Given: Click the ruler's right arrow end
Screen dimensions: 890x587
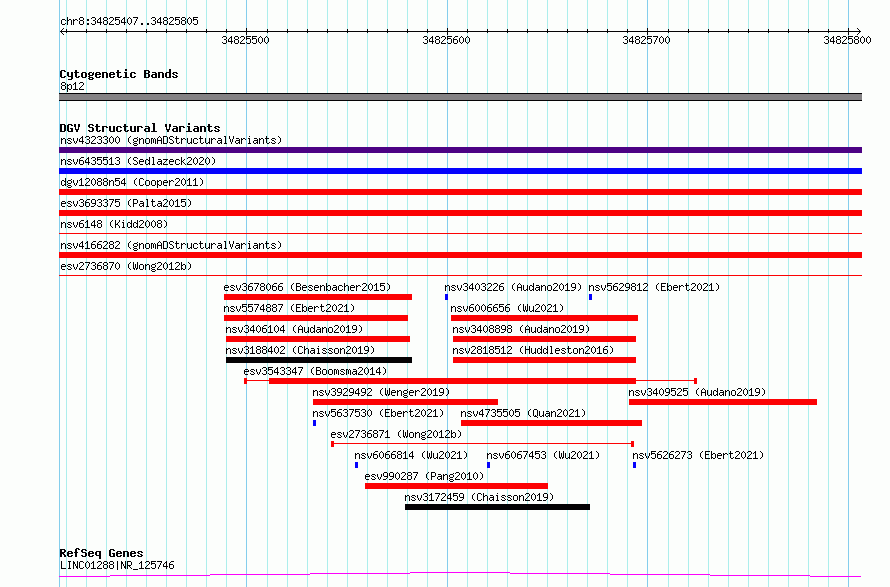Looking at the screenshot, I should point(858,31).
